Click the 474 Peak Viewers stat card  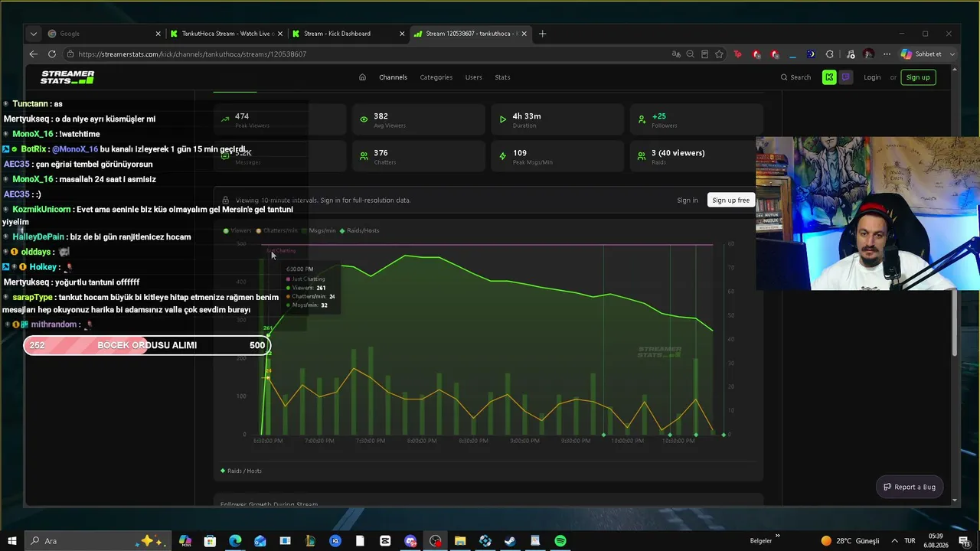(x=280, y=119)
